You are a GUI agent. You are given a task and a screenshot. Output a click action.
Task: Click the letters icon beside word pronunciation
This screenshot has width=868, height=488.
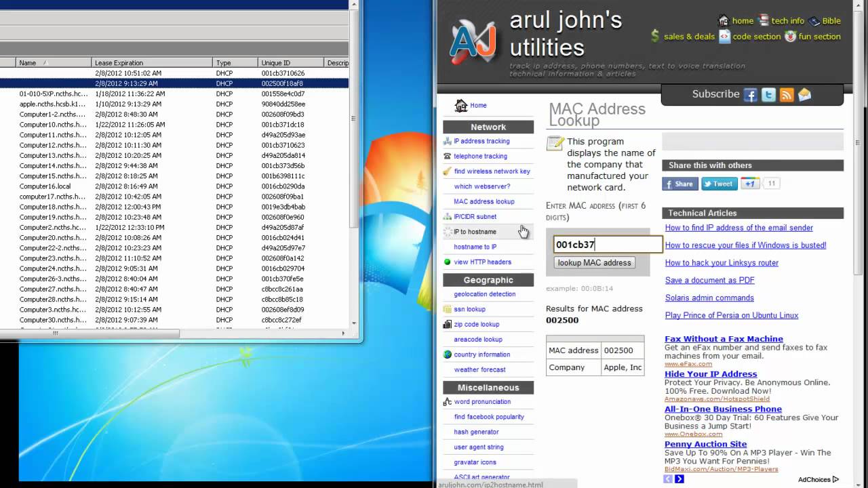click(448, 402)
